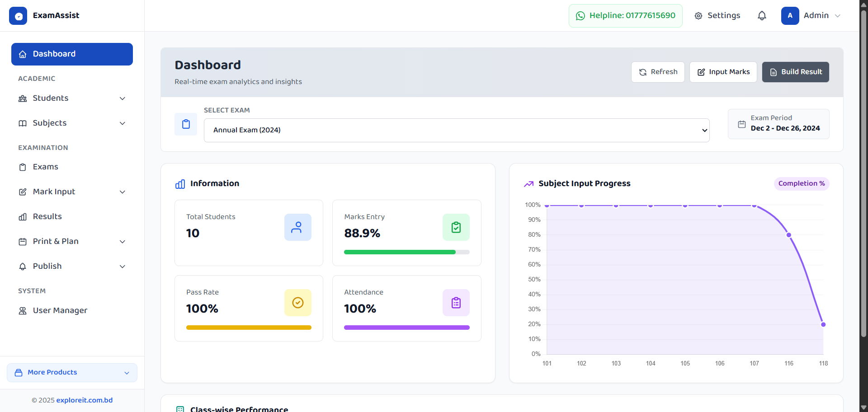Viewport: 868px width, 412px height.
Task: Click the Marks Entry clipboard-check icon
Action: tap(456, 227)
